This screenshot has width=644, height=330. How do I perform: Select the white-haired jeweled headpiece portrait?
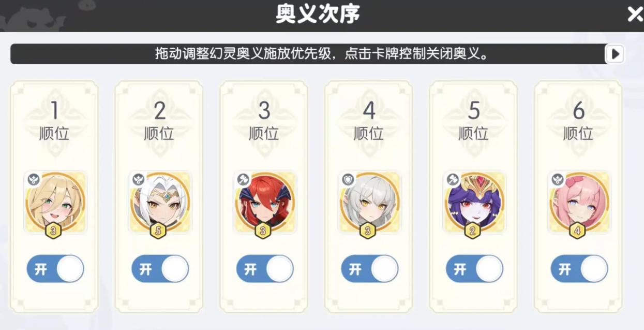tap(160, 202)
